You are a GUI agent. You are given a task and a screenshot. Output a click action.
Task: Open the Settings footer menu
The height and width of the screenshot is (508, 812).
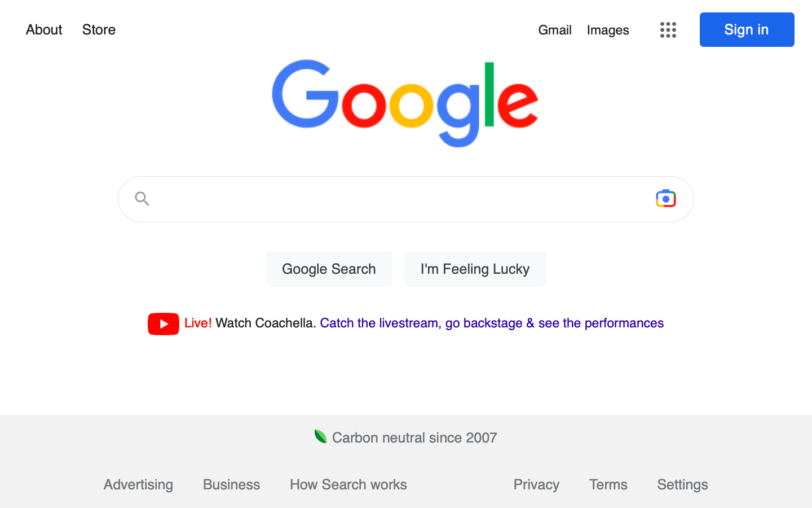(682, 484)
